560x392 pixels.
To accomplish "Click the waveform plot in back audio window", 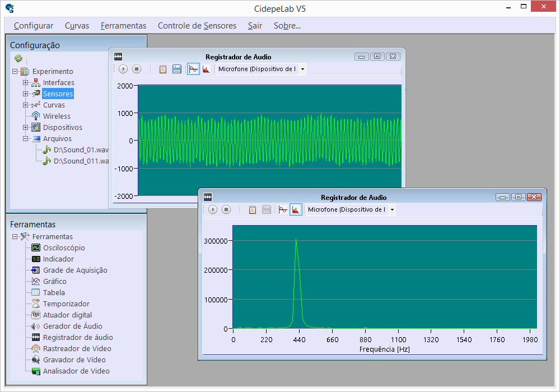I will [x=270, y=141].
